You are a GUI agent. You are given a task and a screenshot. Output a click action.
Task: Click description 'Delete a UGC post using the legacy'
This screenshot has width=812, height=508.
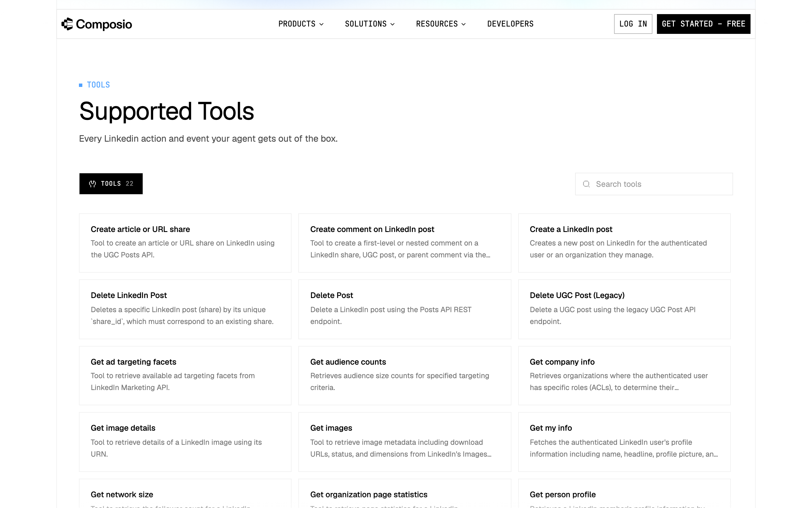pos(612,315)
